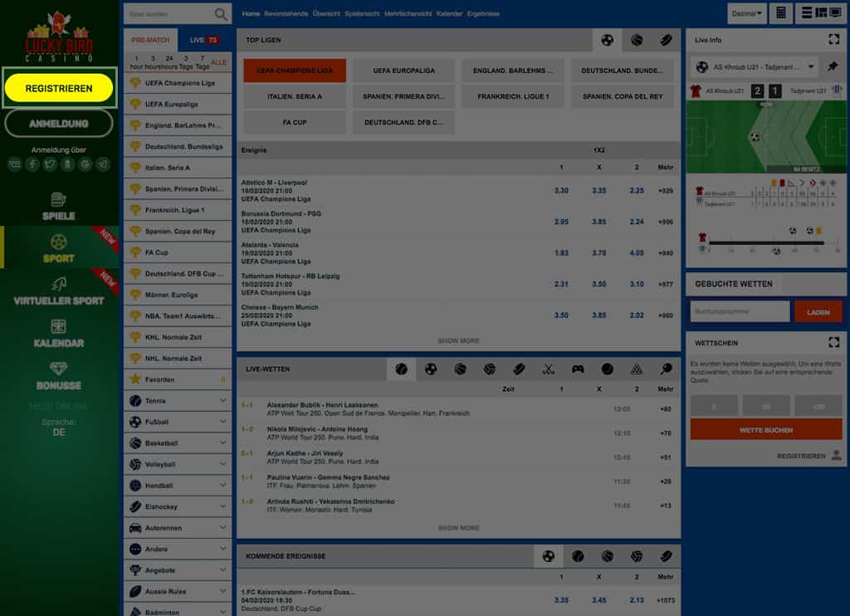
Task: Expand the Eishockey sport category
Action: pos(178,506)
